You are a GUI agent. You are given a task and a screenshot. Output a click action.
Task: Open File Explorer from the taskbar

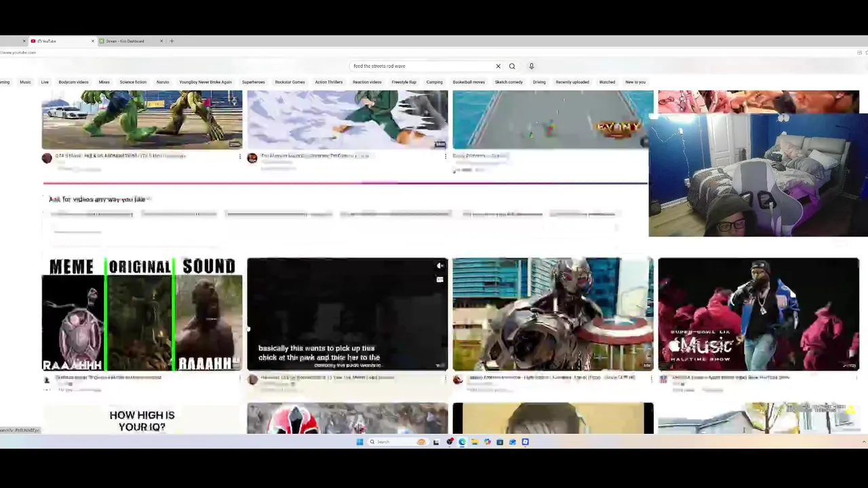pos(475,442)
